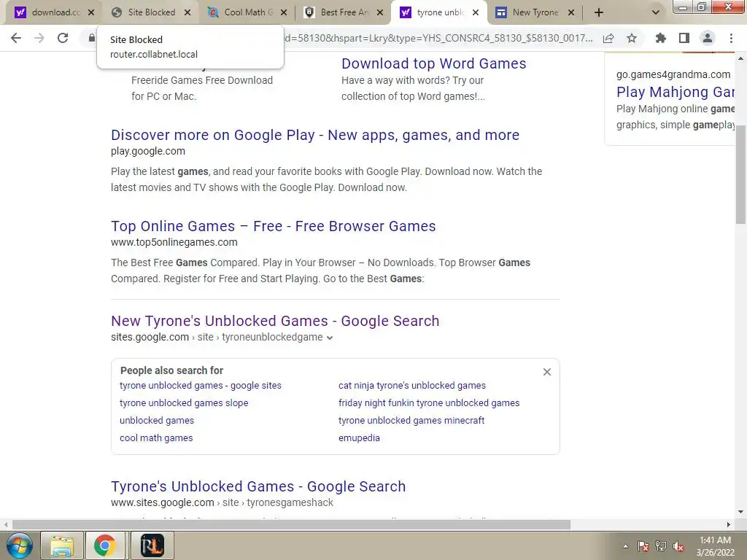Open Chrome's three-dot menu
747x560 pixels.
[x=731, y=38]
